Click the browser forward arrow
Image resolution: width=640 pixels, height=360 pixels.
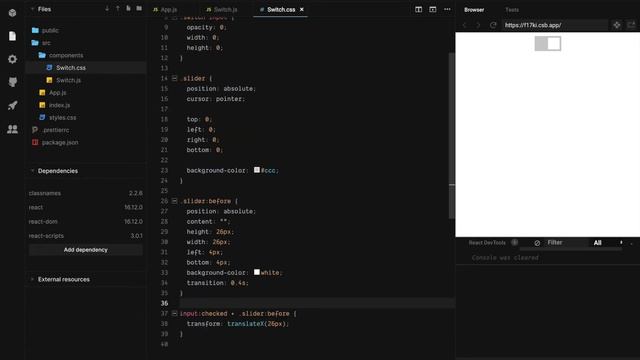point(478,25)
